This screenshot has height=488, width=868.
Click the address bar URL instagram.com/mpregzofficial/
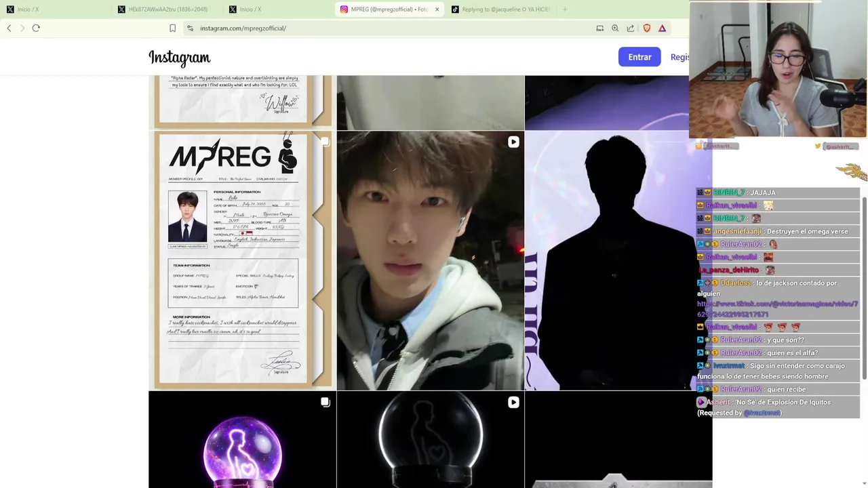243,28
